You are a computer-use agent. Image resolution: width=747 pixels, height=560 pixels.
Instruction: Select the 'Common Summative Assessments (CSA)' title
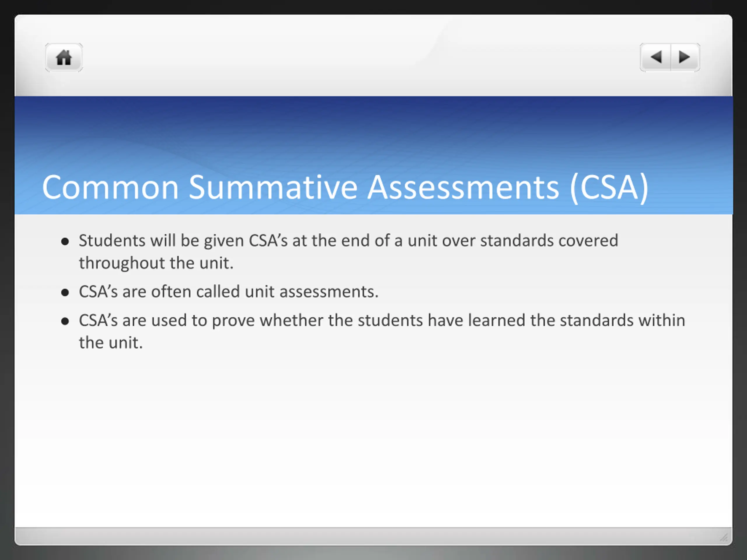pos(345,188)
